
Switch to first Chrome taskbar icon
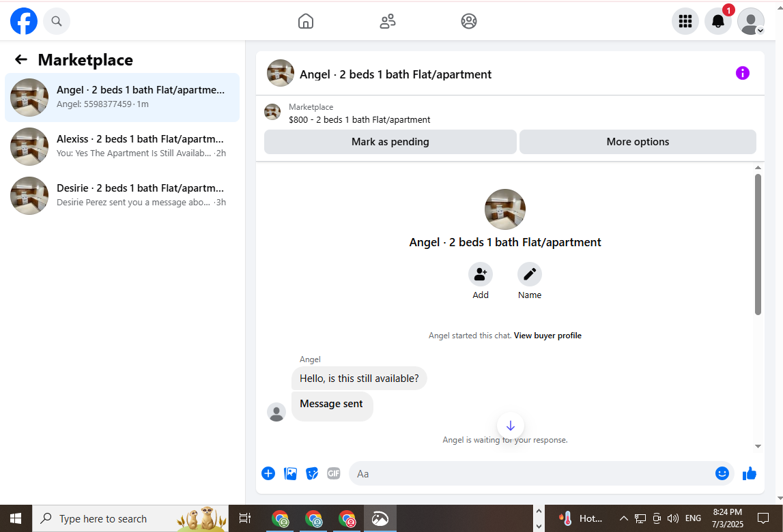tap(280, 518)
